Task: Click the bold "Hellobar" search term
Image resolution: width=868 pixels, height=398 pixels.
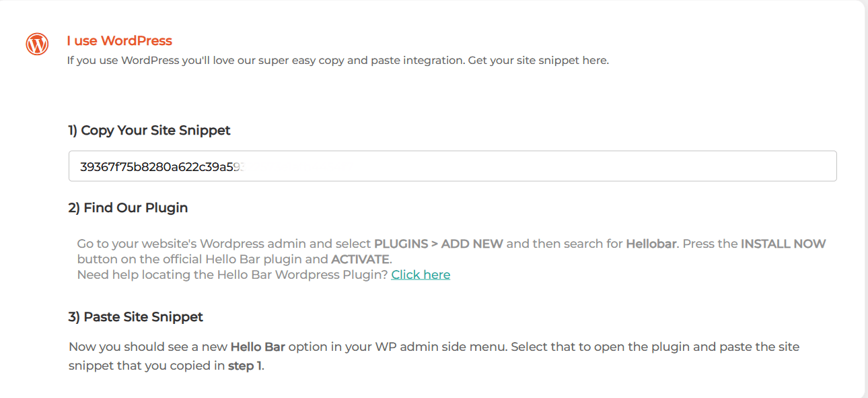Action: point(651,244)
